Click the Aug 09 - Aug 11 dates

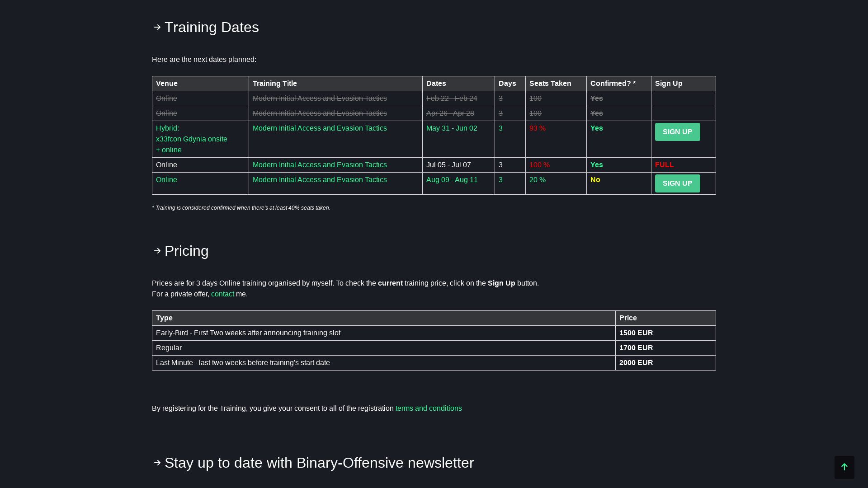pyautogui.click(x=452, y=179)
